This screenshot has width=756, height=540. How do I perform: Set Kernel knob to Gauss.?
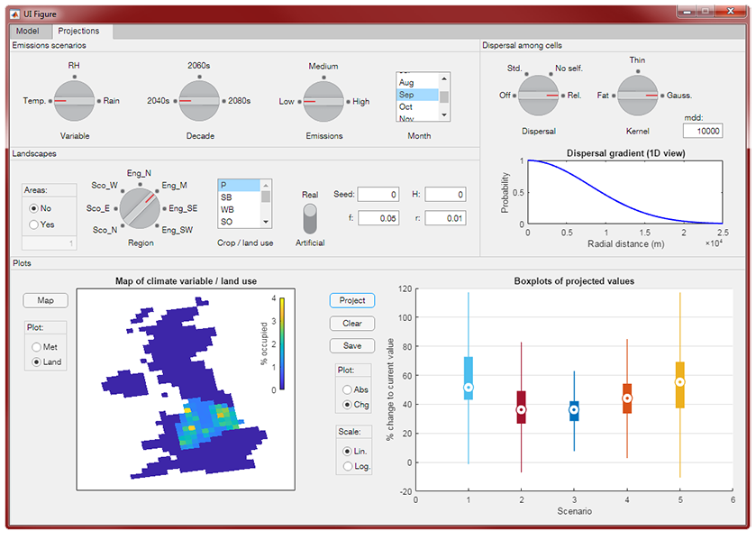click(679, 96)
